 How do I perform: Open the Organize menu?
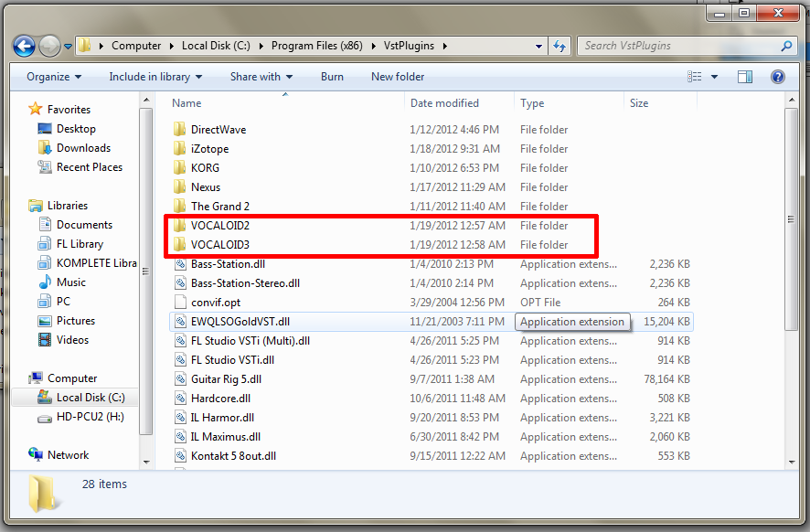[54, 77]
